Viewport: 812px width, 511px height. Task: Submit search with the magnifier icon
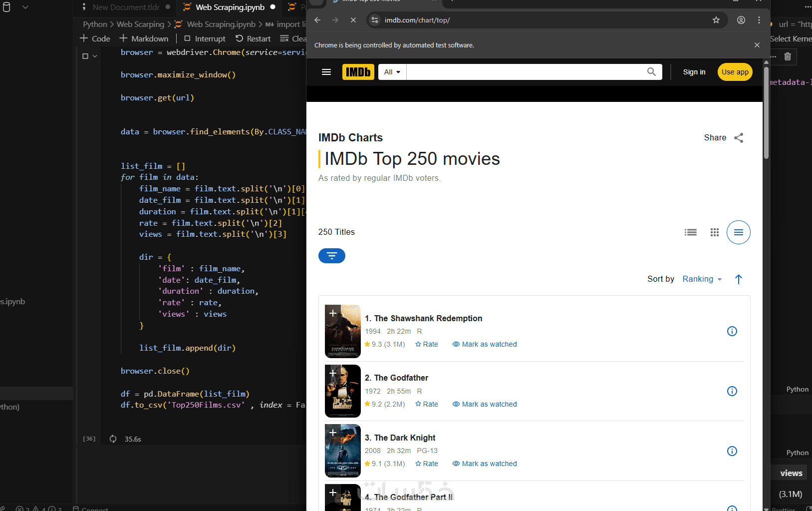(x=651, y=72)
